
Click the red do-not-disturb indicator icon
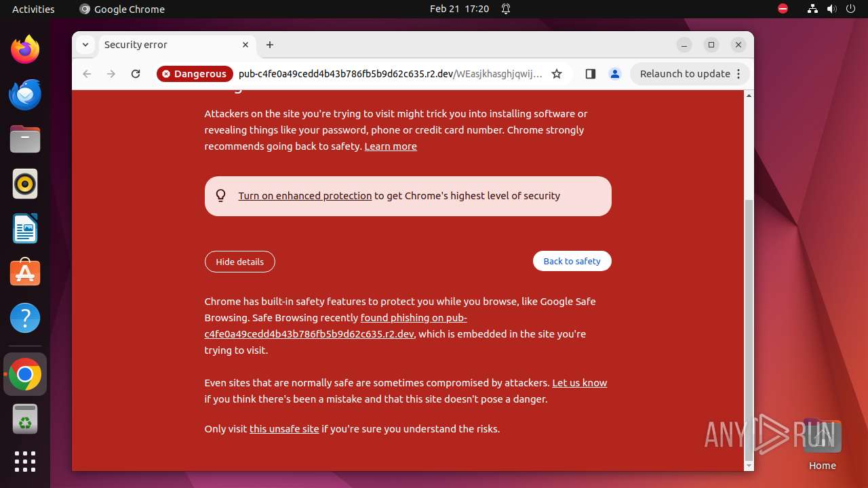tap(783, 9)
